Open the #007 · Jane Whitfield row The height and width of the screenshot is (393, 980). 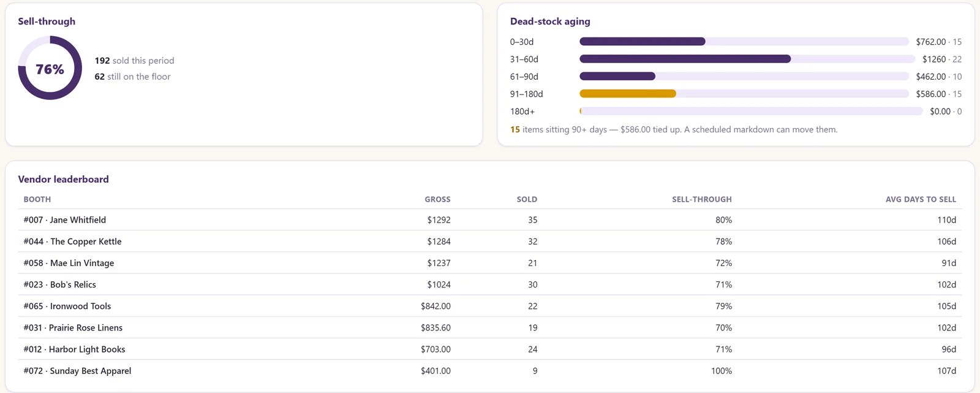(x=490, y=219)
